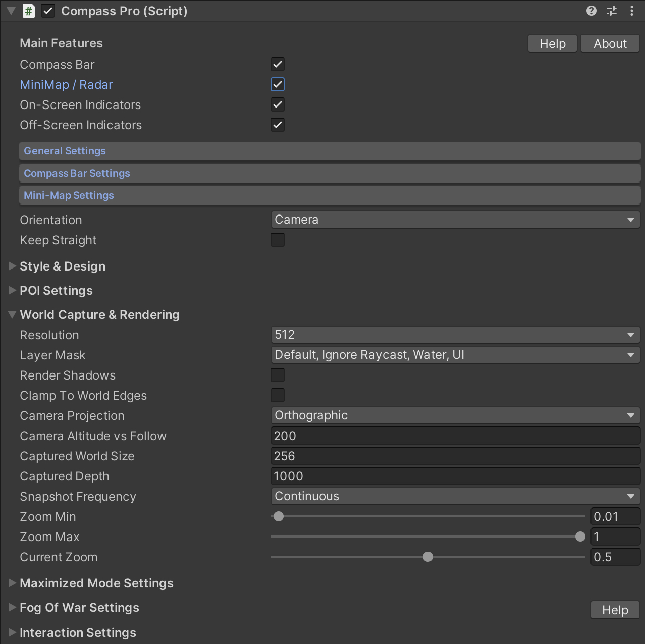Enable Clamp To World Edges checkbox
The height and width of the screenshot is (644, 645).
point(278,395)
